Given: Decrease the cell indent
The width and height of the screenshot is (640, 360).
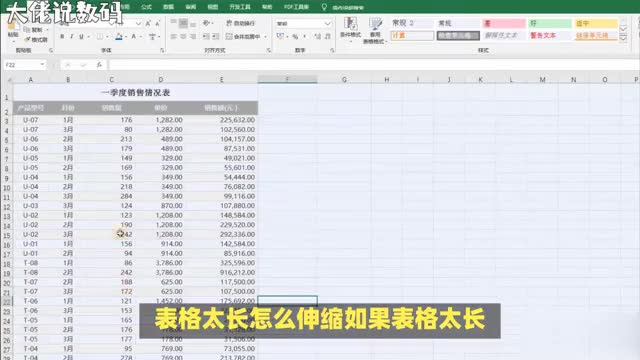Looking at the screenshot, I should point(206,37).
